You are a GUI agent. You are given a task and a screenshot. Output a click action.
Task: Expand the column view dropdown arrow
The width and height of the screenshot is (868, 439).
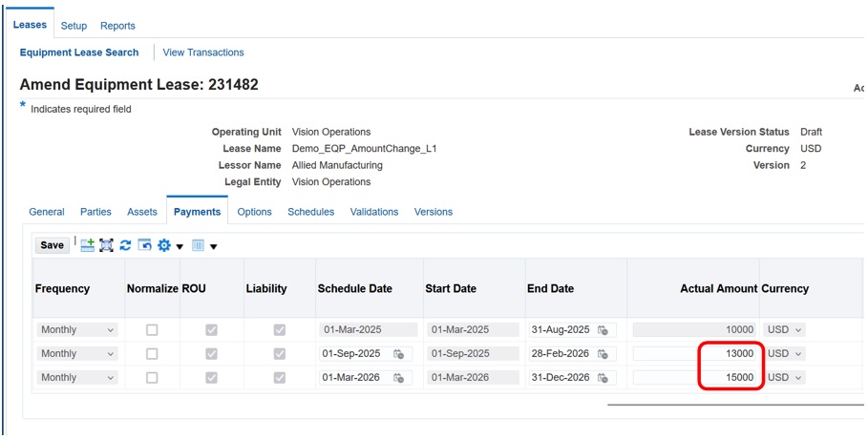click(213, 247)
